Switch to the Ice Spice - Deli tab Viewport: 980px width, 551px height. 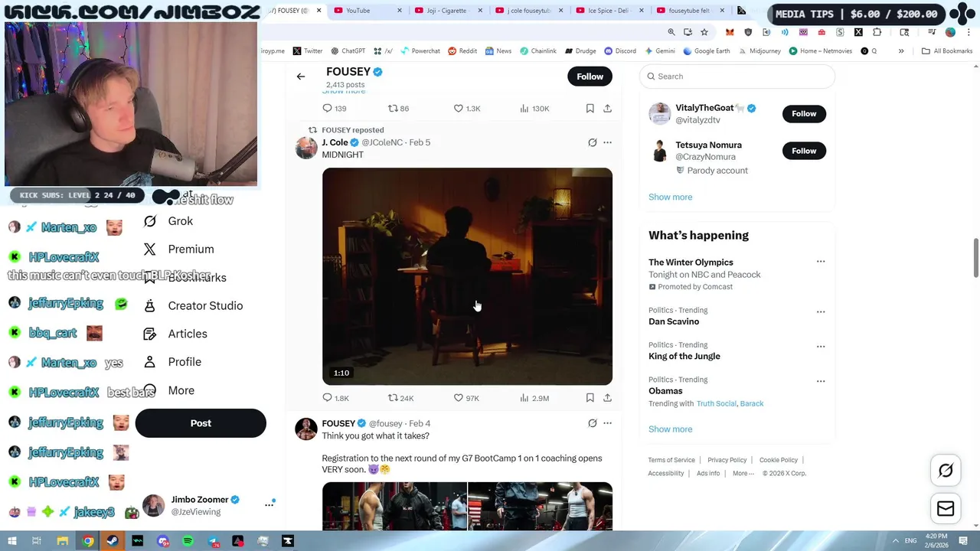click(x=610, y=11)
